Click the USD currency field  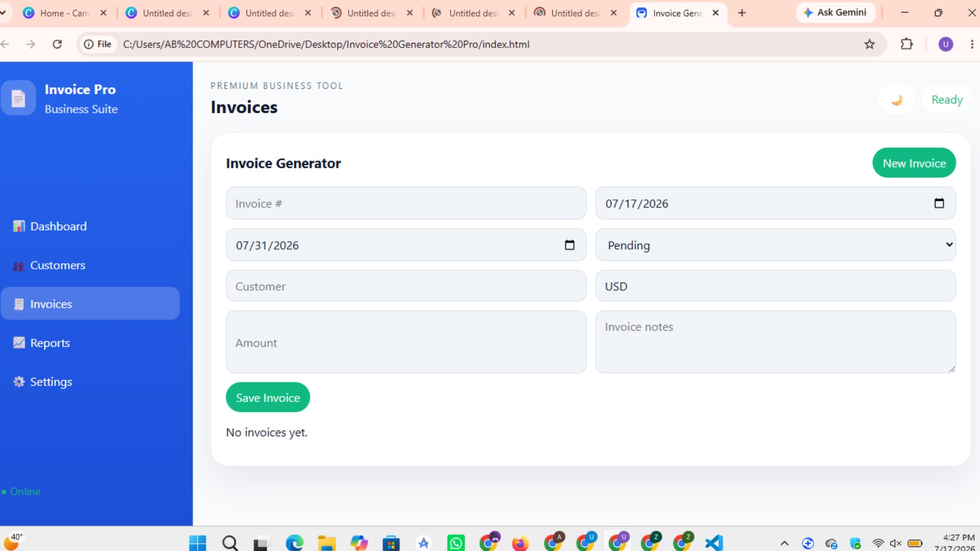point(775,286)
